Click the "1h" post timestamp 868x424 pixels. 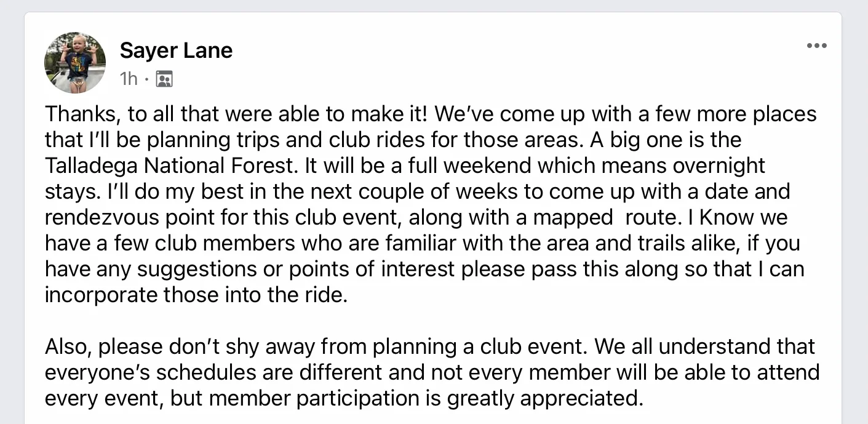tap(129, 79)
